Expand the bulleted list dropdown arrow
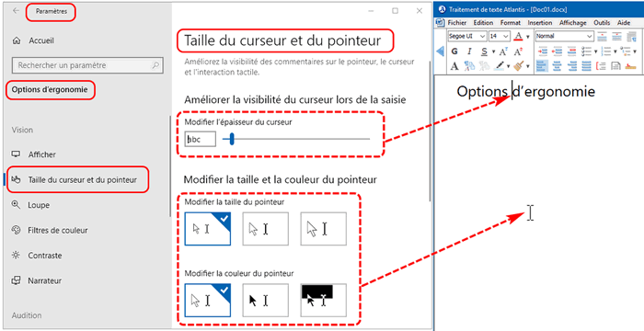 [595, 51]
